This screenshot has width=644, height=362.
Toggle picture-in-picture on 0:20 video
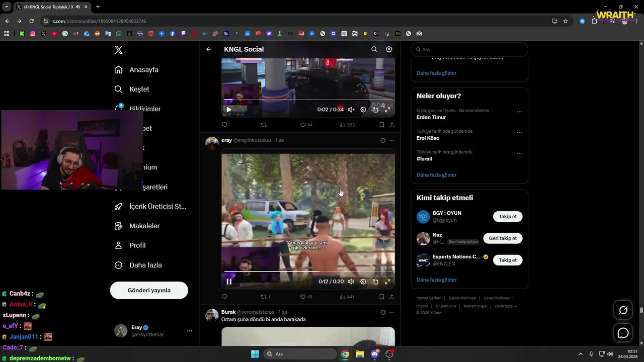(375, 282)
